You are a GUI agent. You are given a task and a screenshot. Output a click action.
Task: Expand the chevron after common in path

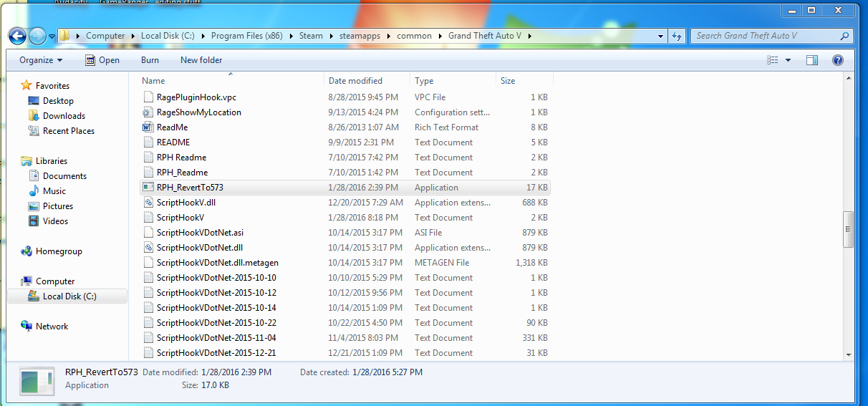point(440,36)
